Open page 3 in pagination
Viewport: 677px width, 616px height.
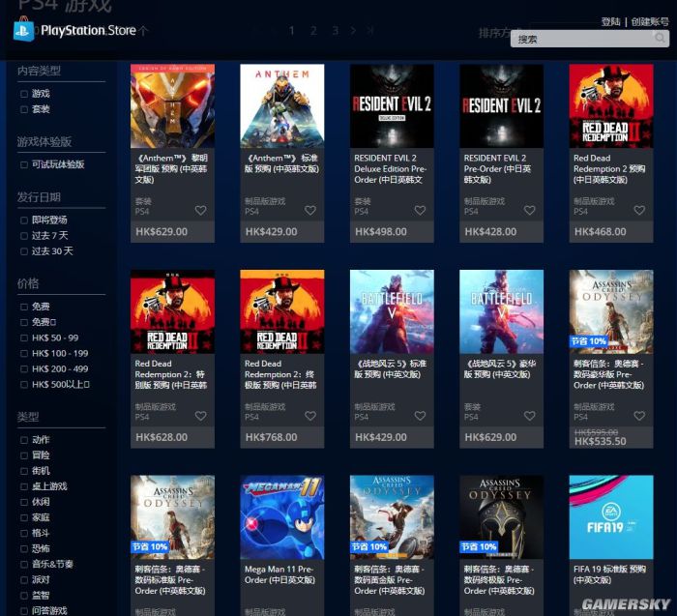335,30
